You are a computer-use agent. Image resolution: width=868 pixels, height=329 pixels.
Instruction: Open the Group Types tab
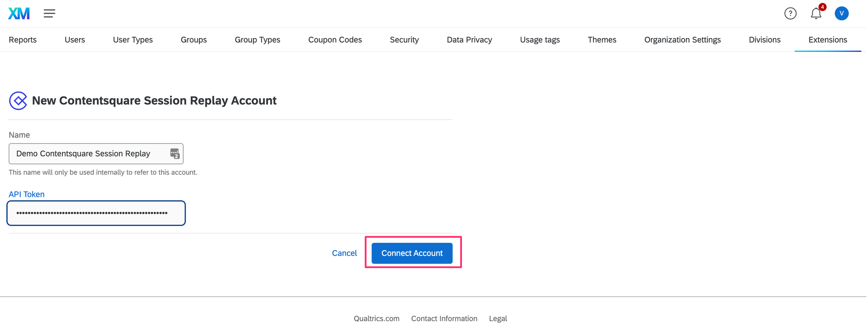coord(257,40)
